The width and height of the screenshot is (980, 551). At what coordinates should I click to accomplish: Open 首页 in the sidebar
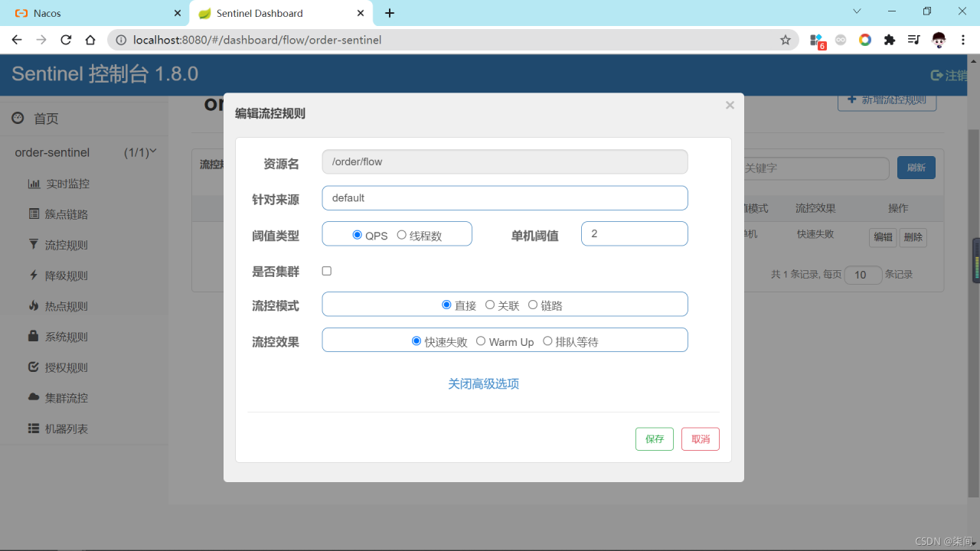click(35, 119)
